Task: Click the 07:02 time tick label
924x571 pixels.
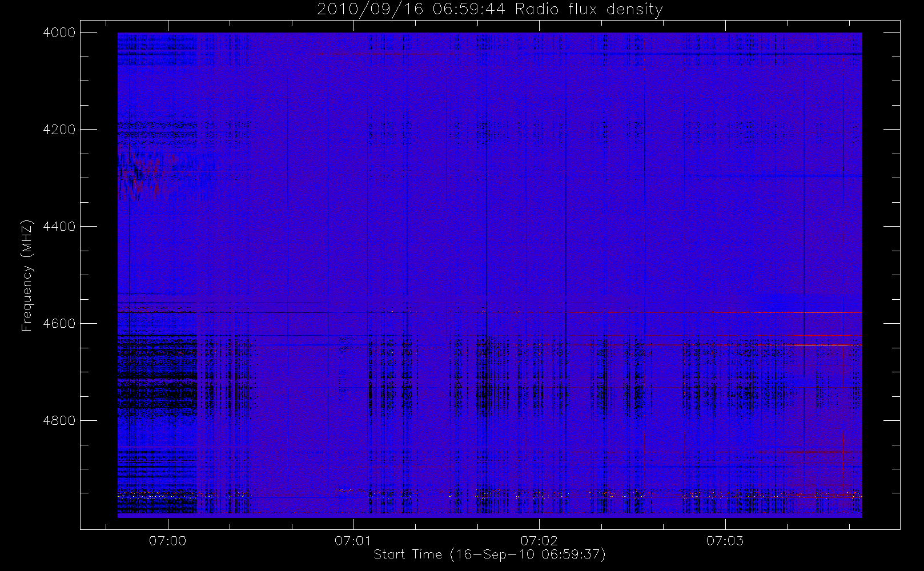Action: [539, 541]
